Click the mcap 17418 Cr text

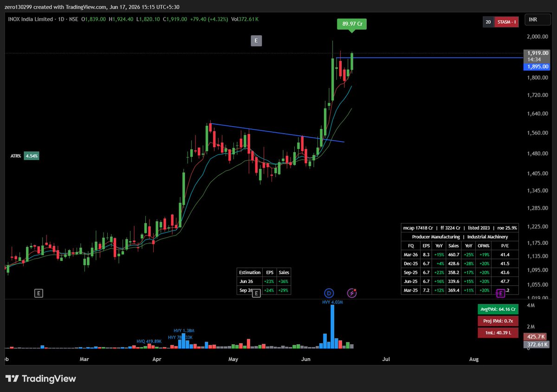coord(418,228)
